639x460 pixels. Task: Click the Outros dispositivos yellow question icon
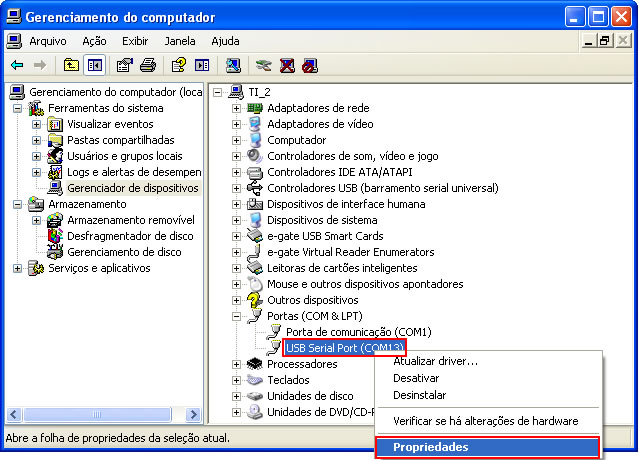pos(255,300)
